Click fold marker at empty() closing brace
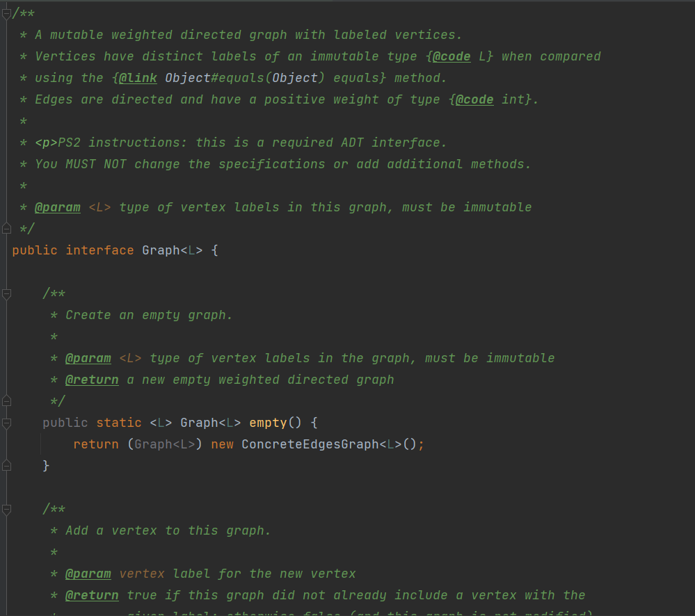The height and width of the screenshot is (616, 695). 7,465
